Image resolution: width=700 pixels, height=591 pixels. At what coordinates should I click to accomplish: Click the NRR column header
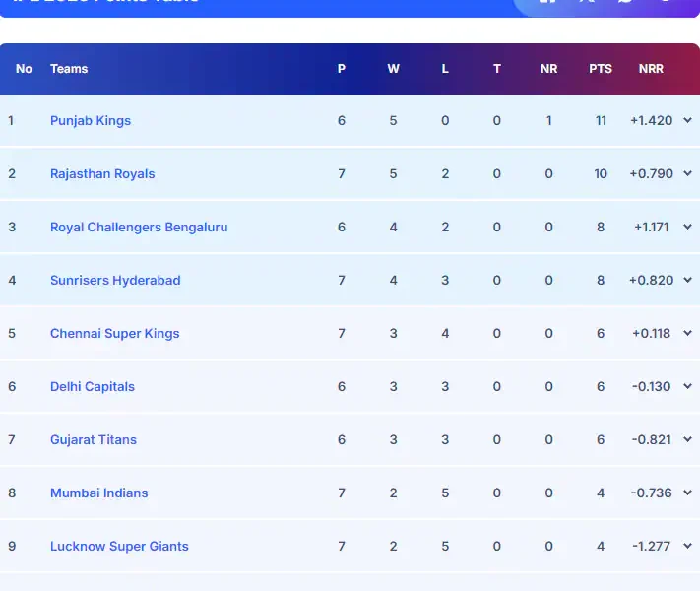point(651,69)
